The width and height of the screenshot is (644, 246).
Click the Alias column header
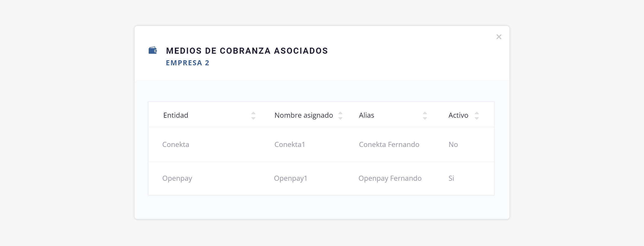[x=367, y=115]
